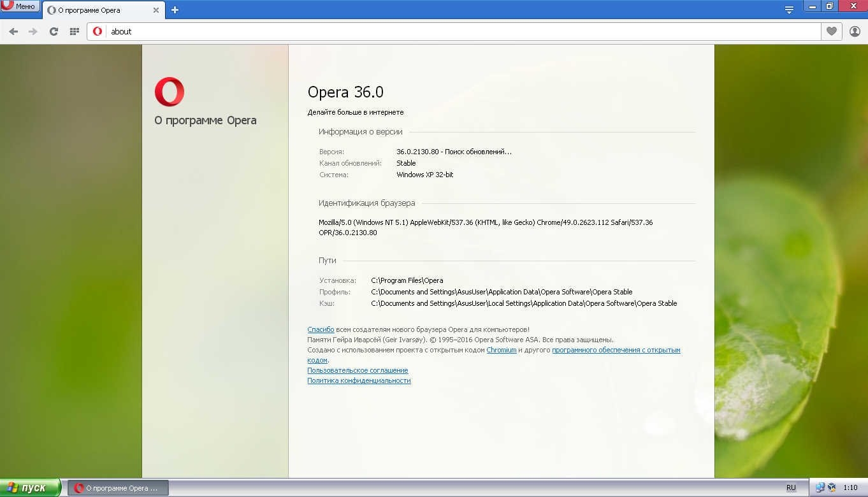Click the large red Opera logo

pos(170,92)
